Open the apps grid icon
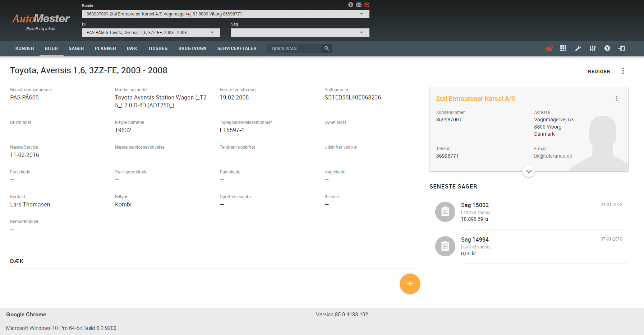The height and width of the screenshot is (335, 644). coord(563,48)
